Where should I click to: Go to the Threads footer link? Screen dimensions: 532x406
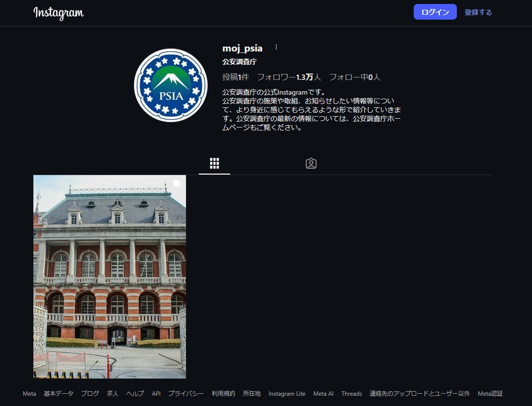(x=351, y=394)
